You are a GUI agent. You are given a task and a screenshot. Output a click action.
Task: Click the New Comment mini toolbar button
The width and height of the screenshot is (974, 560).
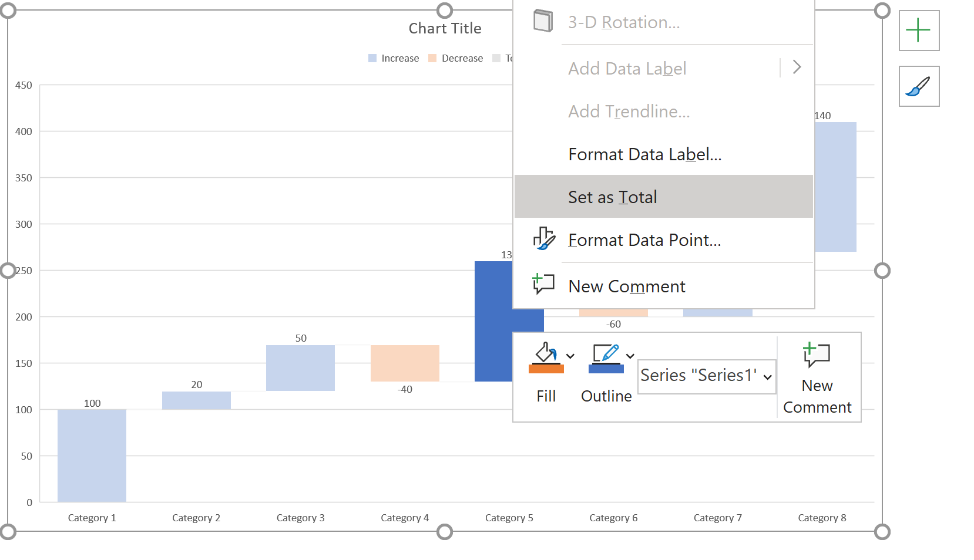pos(817,377)
